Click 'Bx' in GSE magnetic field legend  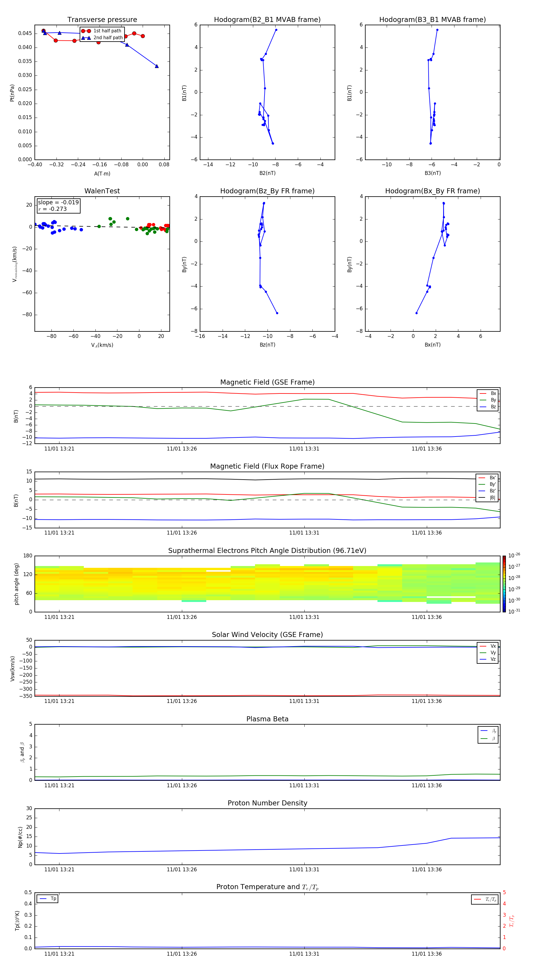[x=488, y=393]
